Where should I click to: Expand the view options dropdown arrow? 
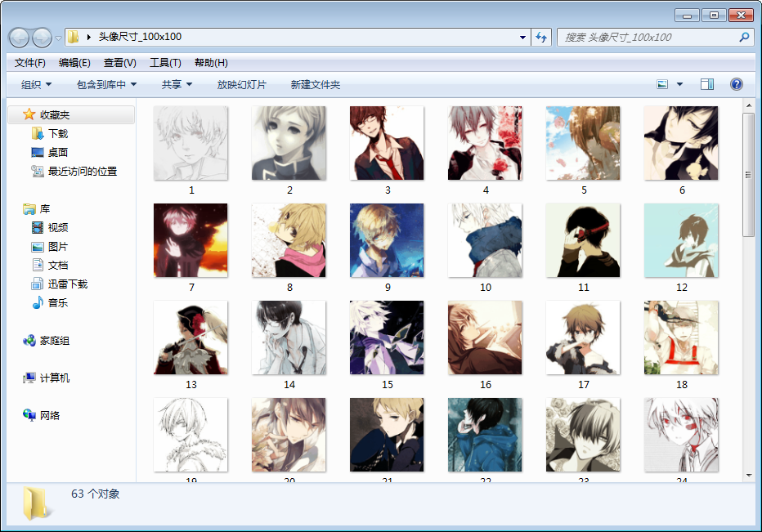click(x=679, y=84)
